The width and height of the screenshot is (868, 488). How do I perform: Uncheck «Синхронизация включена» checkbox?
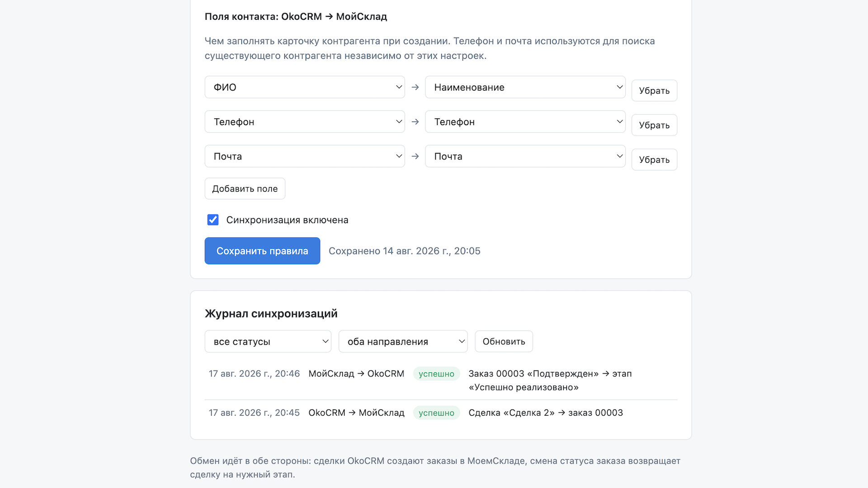click(213, 220)
